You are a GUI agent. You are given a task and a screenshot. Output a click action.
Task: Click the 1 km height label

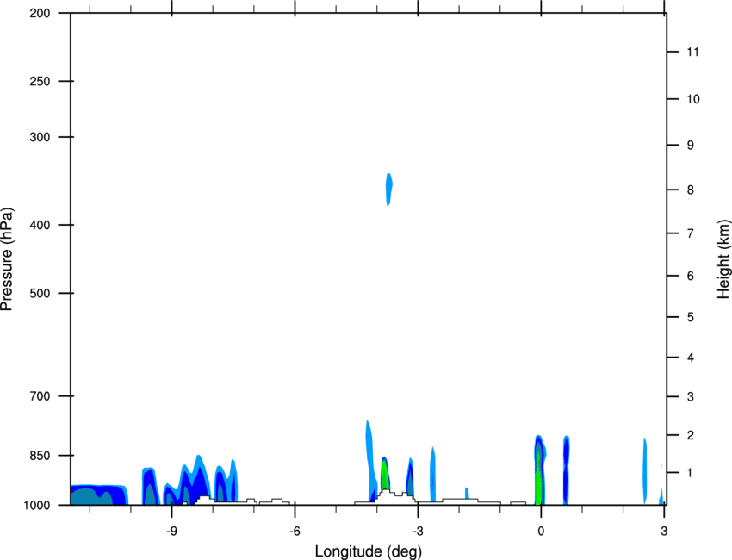point(691,473)
